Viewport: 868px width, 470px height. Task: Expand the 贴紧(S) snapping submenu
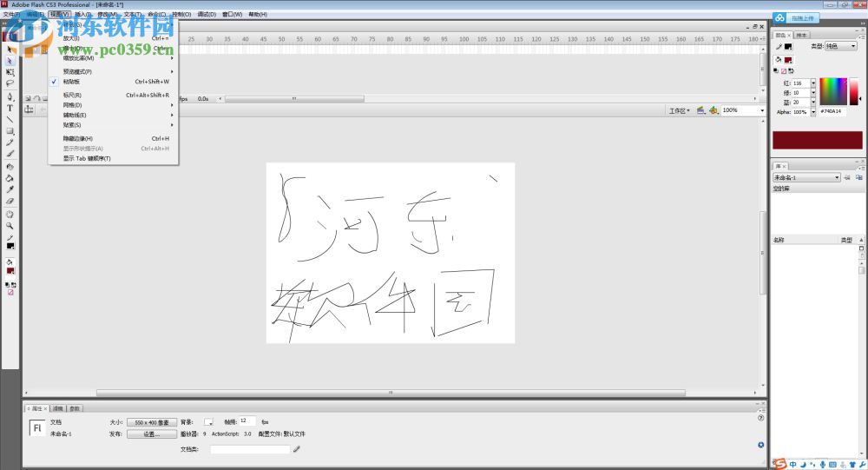click(114, 125)
